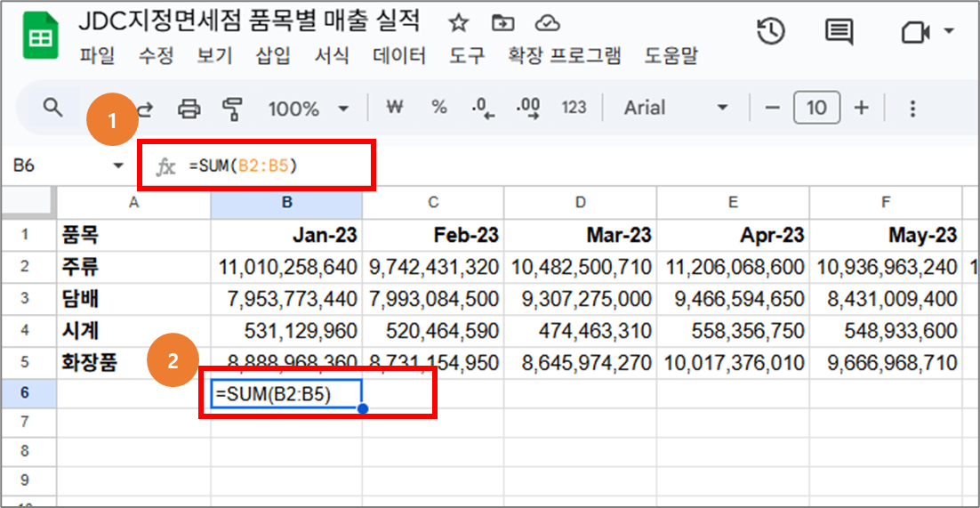This screenshot has width=980, height=508.
Task: Select column B header
Action: click(286, 202)
